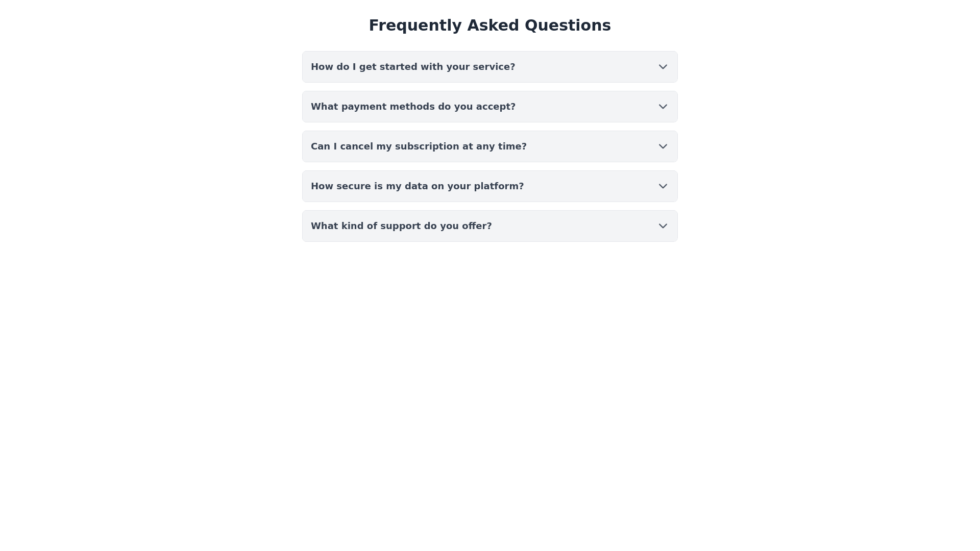Click the "Can I cancel my subscription at any time?" text
This screenshot has width=980, height=551.
click(419, 146)
